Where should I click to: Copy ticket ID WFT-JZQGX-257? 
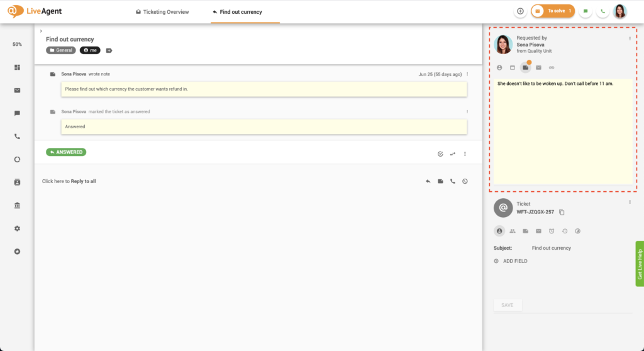click(562, 212)
